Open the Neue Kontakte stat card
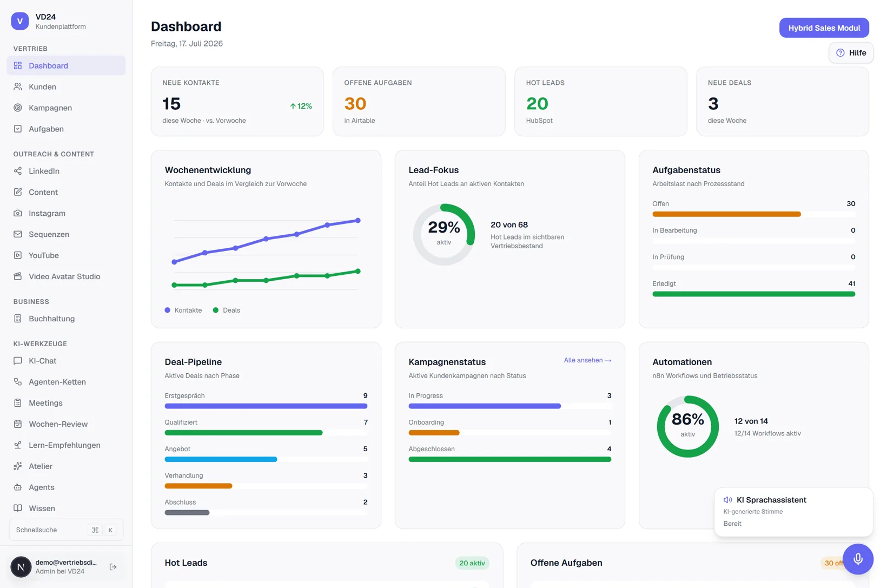This screenshot has width=887, height=588. [x=237, y=102]
